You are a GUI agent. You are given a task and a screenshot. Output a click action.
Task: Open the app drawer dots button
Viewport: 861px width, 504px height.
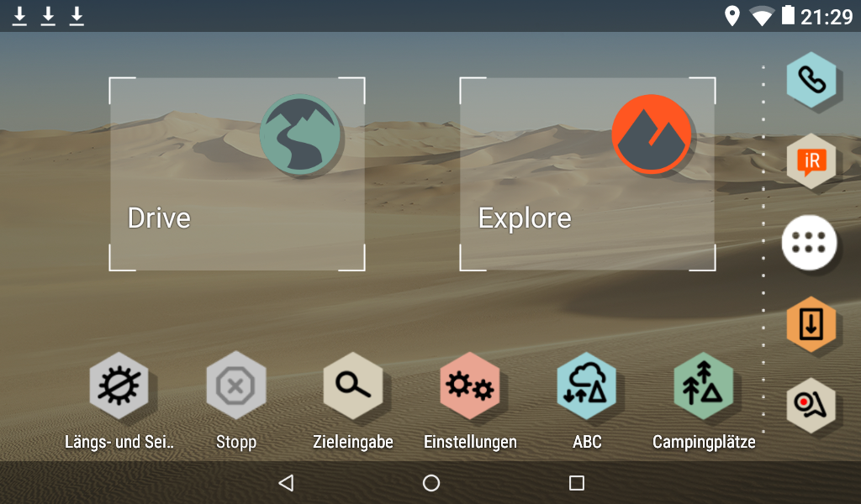809,243
